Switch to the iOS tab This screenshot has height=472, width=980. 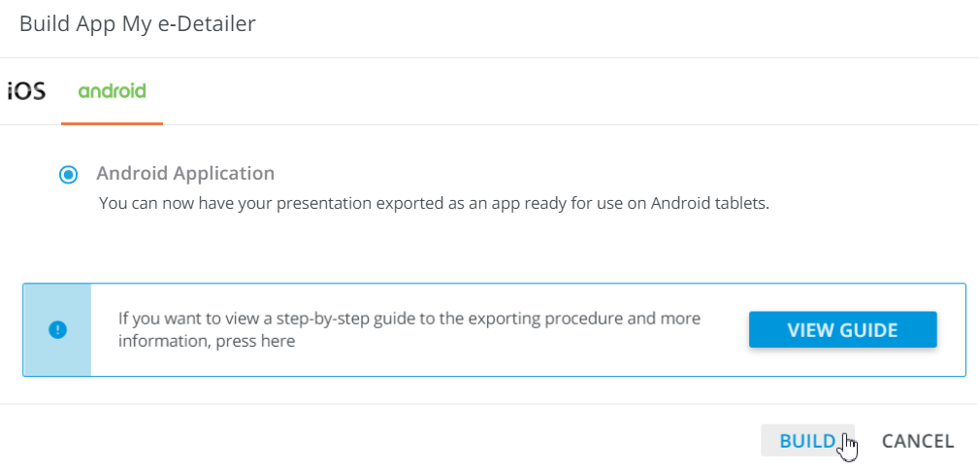click(27, 91)
